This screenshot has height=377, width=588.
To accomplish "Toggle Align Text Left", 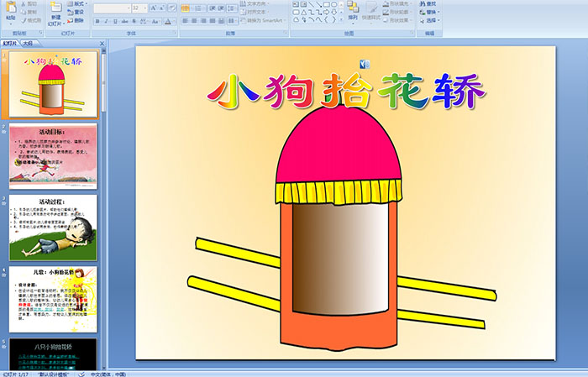I will click(185, 21).
